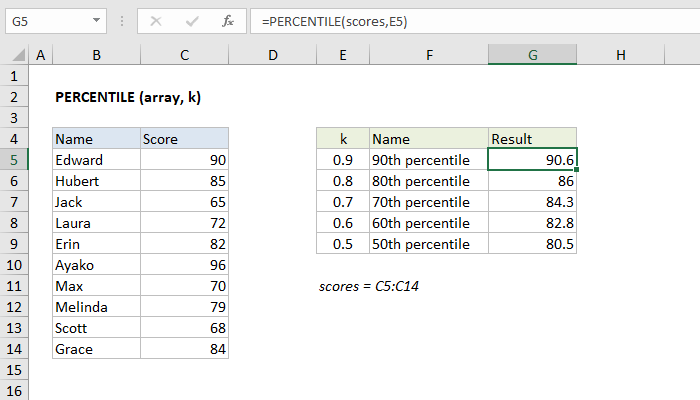700x400 pixels.
Task: Click the title cell 'PERCENTILE (array, k)'
Action: tap(128, 97)
